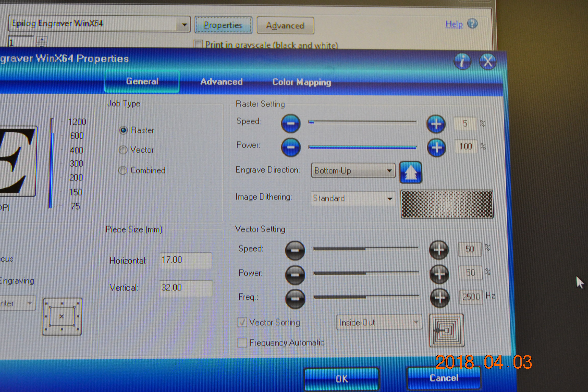This screenshot has width=588, height=392.
Task: Decrease Vector Freq with the minus button
Action: (x=295, y=299)
